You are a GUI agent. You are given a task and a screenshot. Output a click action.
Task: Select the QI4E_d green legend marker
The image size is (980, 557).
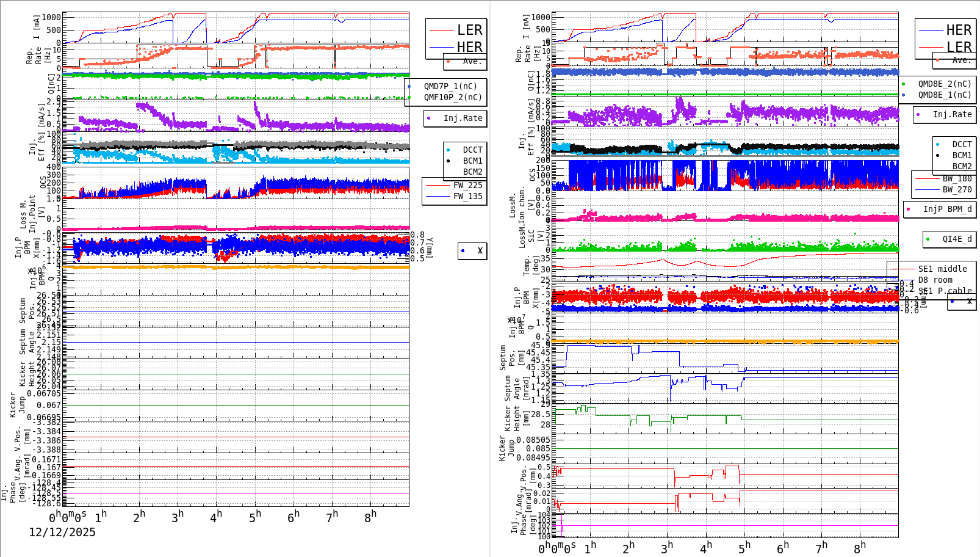point(929,239)
